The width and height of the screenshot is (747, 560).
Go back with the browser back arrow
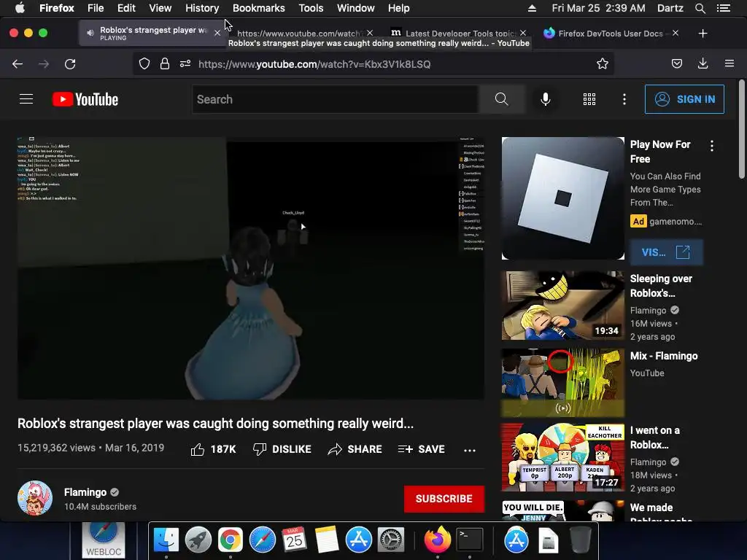[x=18, y=64]
